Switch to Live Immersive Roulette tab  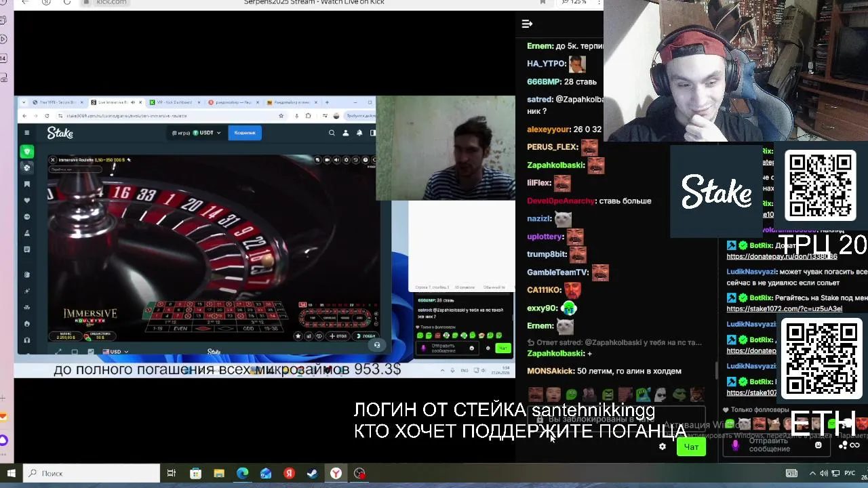117,102
